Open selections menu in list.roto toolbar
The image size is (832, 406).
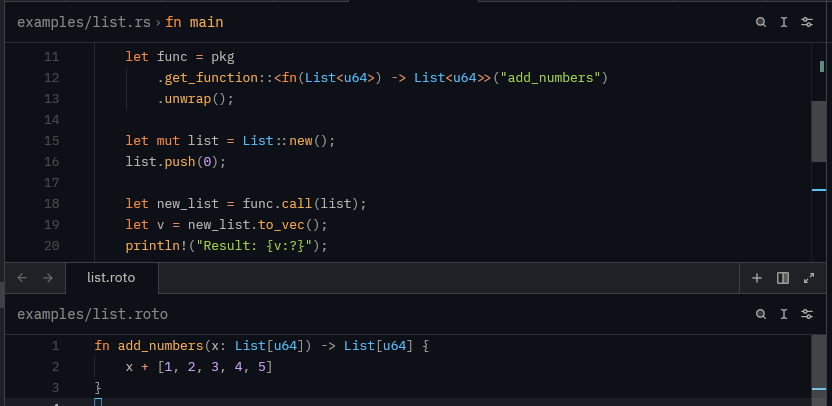[784, 314]
